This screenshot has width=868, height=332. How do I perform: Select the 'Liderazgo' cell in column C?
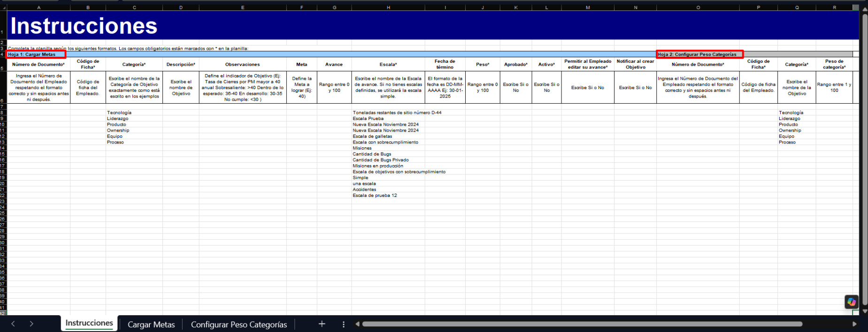pos(118,119)
